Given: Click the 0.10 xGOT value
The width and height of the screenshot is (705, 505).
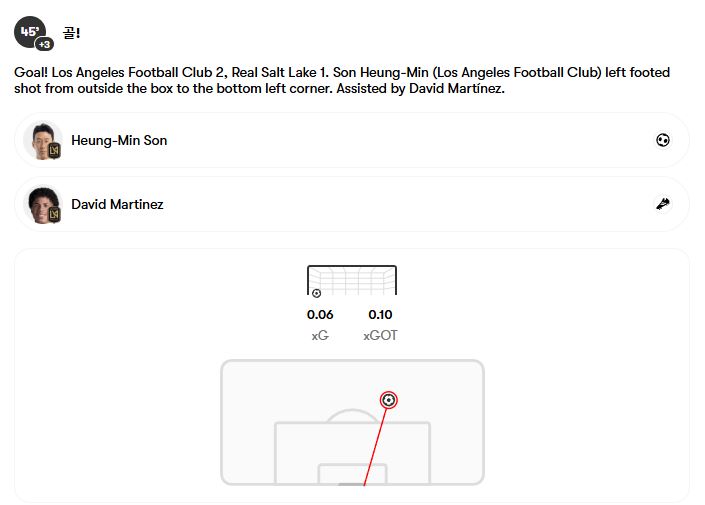Looking at the screenshot, I should 380,315.
